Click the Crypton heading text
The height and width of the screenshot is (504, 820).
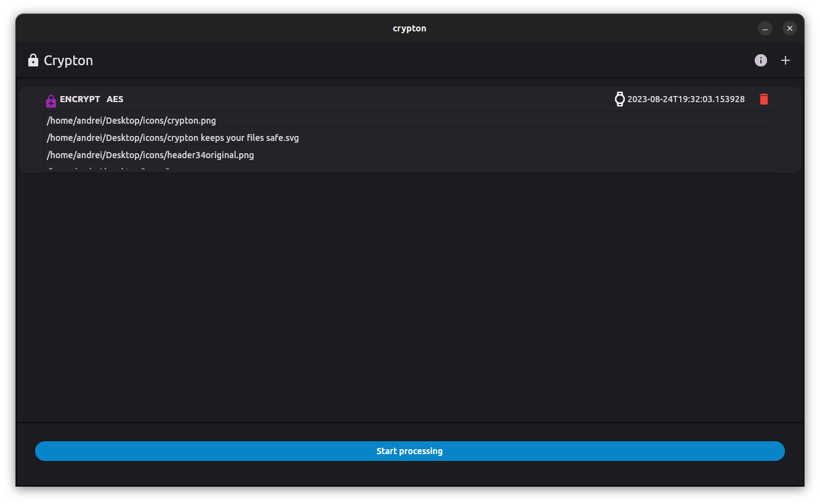pyautogui.click(x=68, y=60)
